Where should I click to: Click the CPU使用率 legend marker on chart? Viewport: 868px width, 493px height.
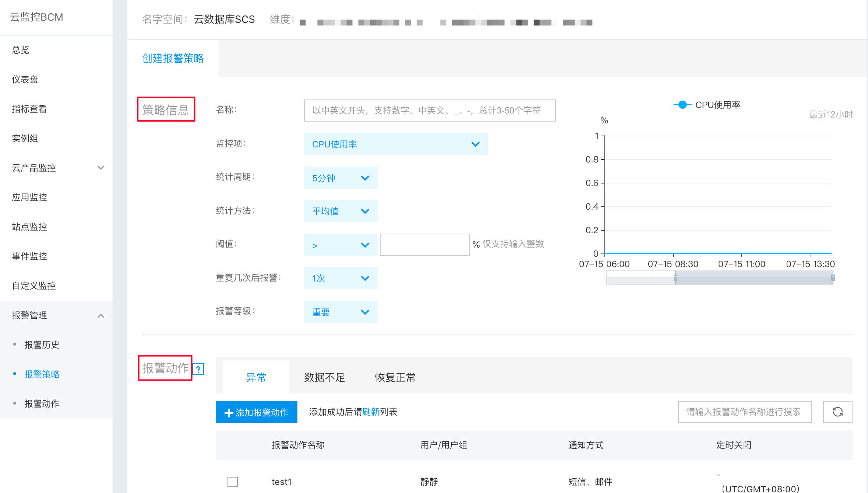(682, 105)
